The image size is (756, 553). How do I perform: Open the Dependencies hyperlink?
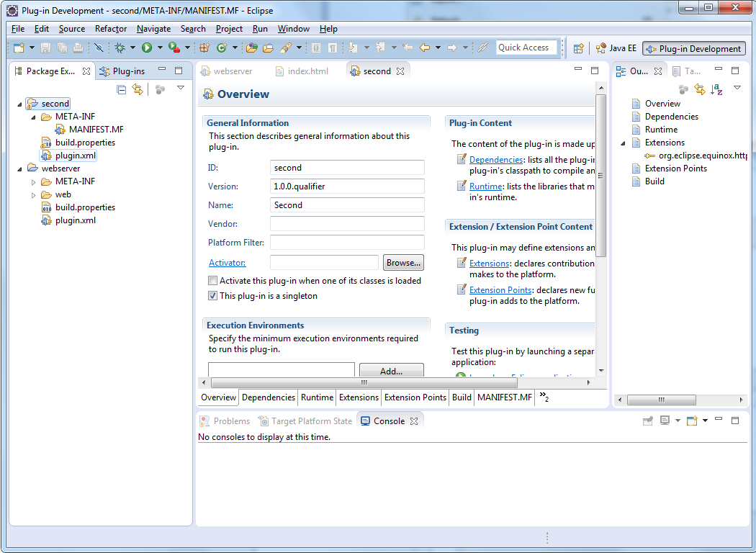coord(496,160)
